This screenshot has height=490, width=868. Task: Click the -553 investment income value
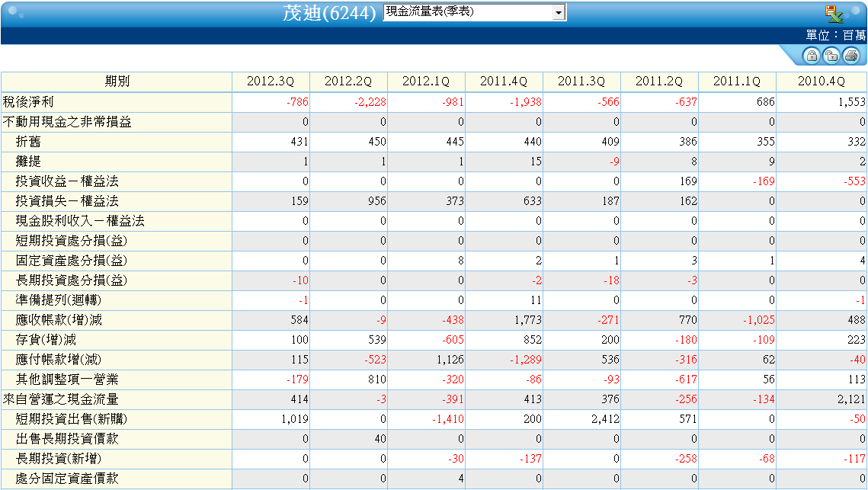[x=854, y=181]
